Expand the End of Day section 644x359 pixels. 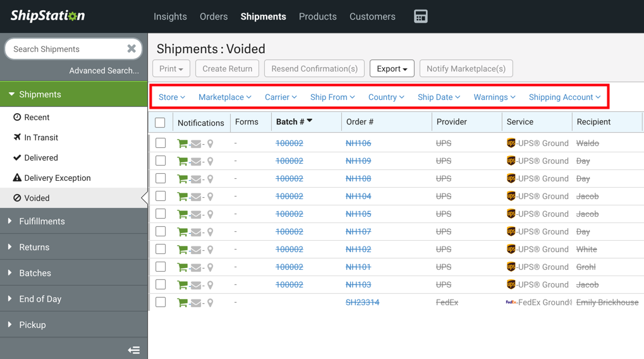(74, 299)
